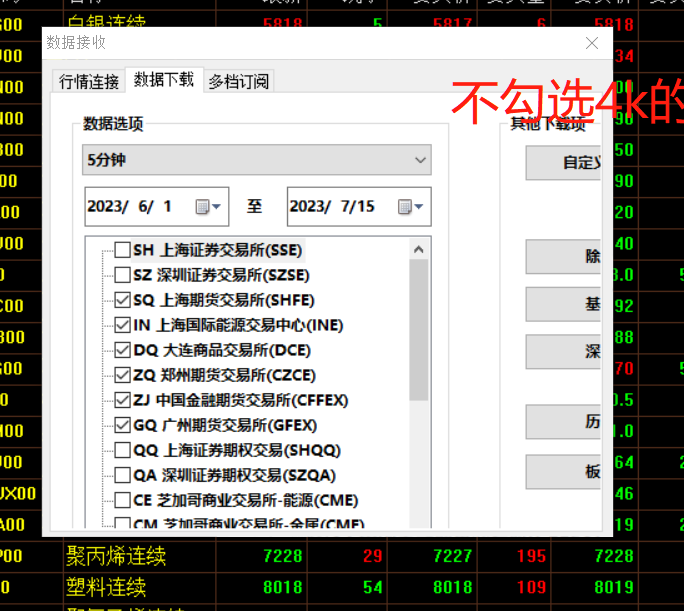This screenshot has width=684, height=611.
Task: Uncheck ZQ 郑州期货交易所(CZCE)
Action: point(122,375)
